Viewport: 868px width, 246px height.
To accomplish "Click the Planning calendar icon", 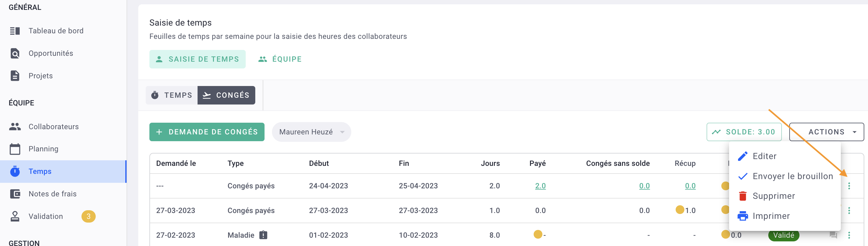I will [x=15, y=149].
